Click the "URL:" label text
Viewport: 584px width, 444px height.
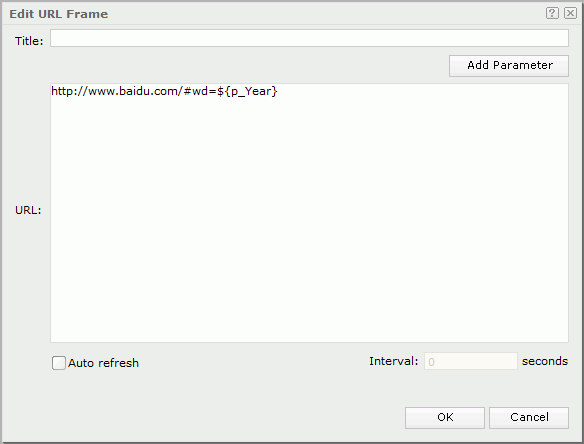coord(28,210)
